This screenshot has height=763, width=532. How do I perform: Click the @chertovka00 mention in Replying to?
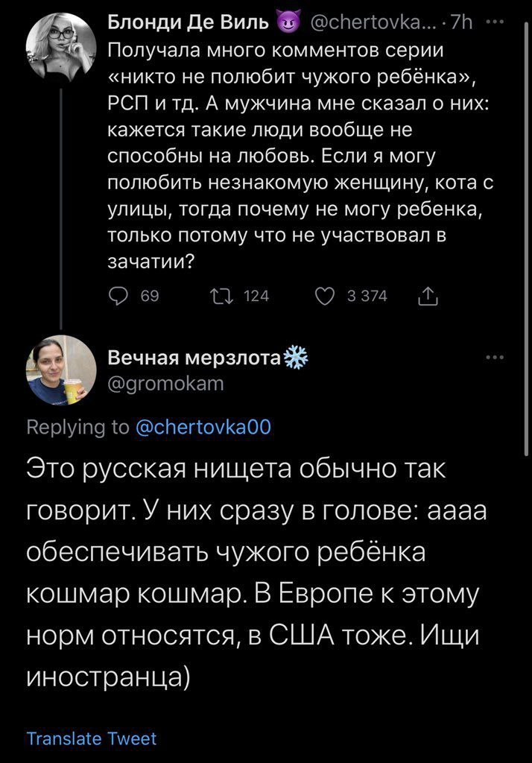(x=203, y=425)
